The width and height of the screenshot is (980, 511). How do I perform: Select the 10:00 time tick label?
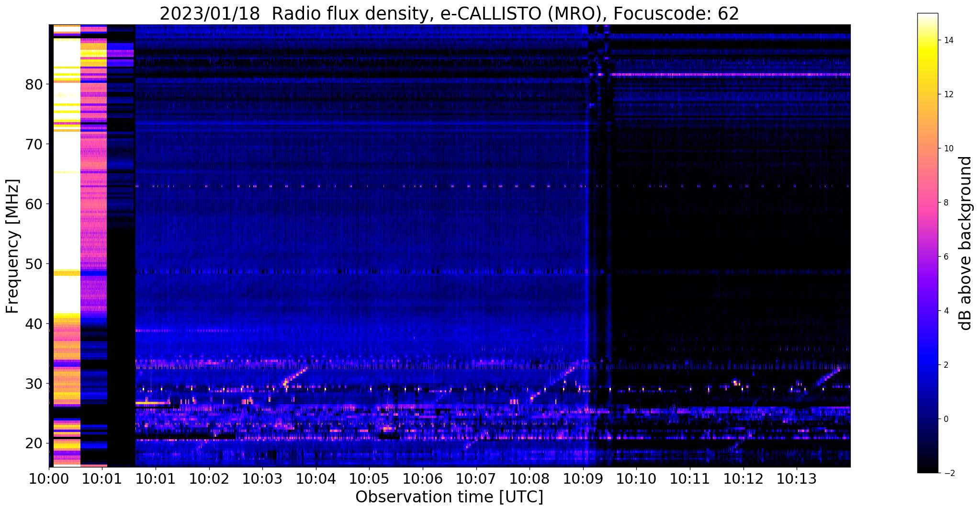tap(49, 479)
